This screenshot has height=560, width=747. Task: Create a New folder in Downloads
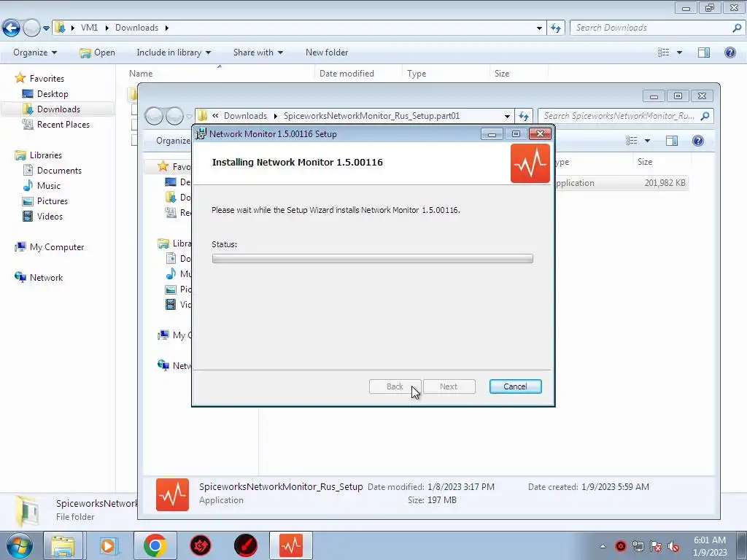[327, 52]
